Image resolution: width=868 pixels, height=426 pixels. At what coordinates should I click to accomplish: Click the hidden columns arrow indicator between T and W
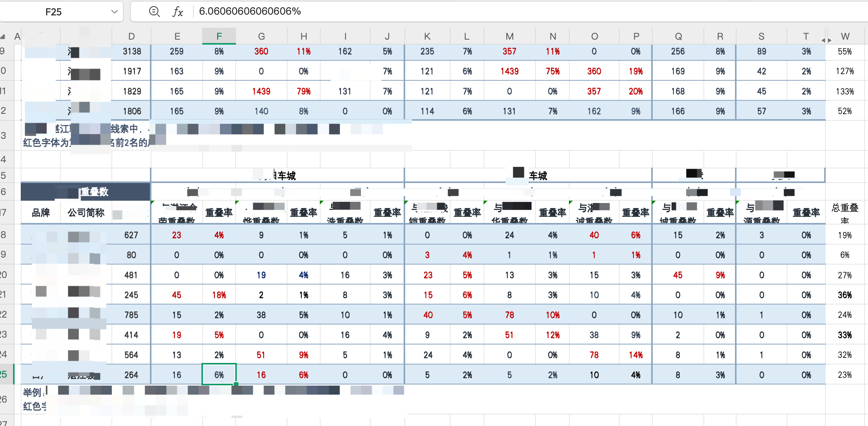click(826, 40)
